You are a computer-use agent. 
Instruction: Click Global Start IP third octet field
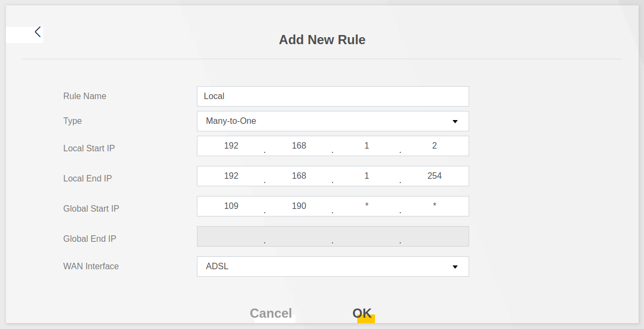[x=367, y=206]
